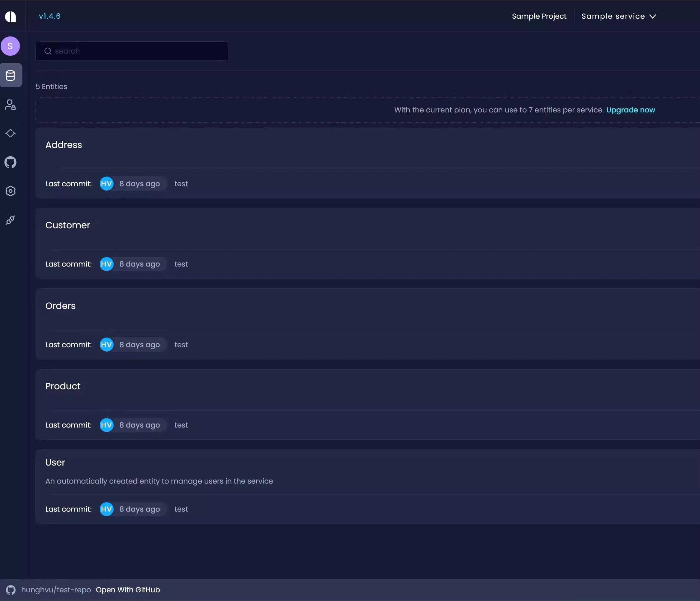Click Open With GitHub link
Viewport: 700px width, 601px height.
[128, 590]
